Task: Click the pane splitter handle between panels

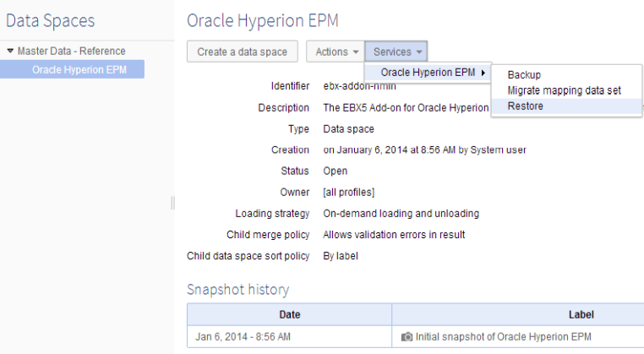Action: (172, 203)
